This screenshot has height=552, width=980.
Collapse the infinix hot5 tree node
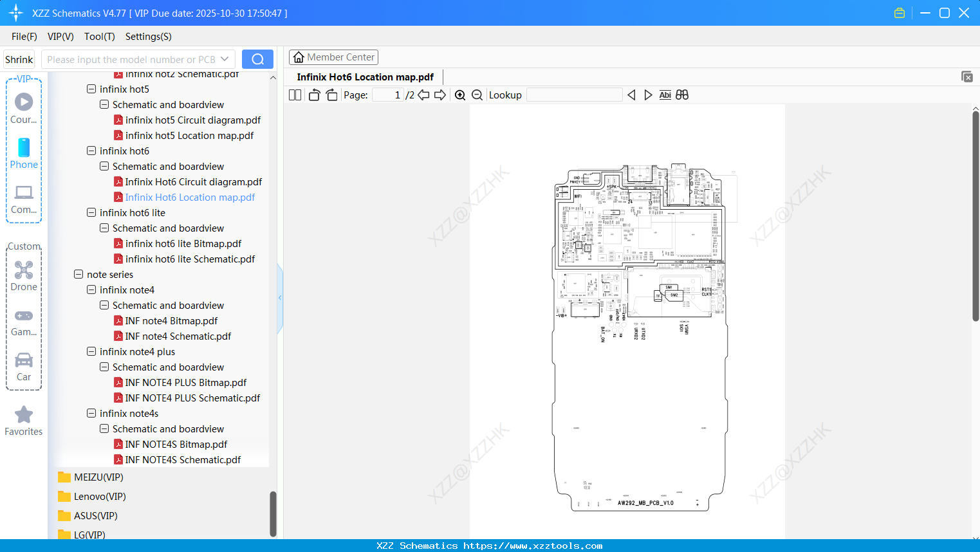pos(91,89)
